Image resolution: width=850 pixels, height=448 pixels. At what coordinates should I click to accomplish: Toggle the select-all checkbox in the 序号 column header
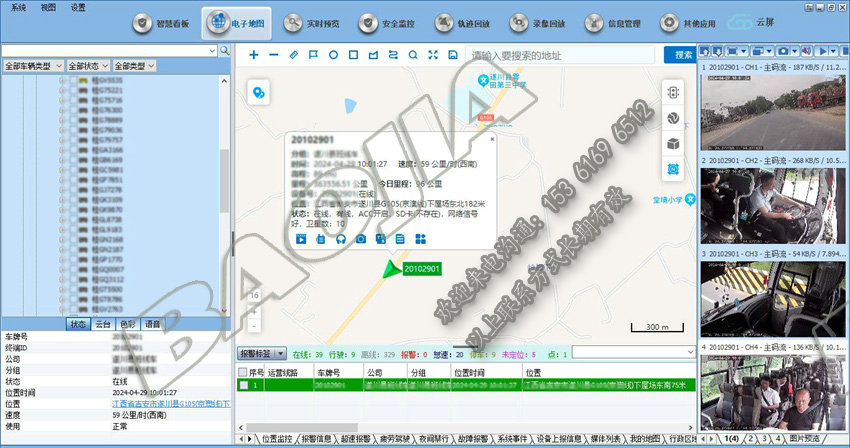pos(243,371)
